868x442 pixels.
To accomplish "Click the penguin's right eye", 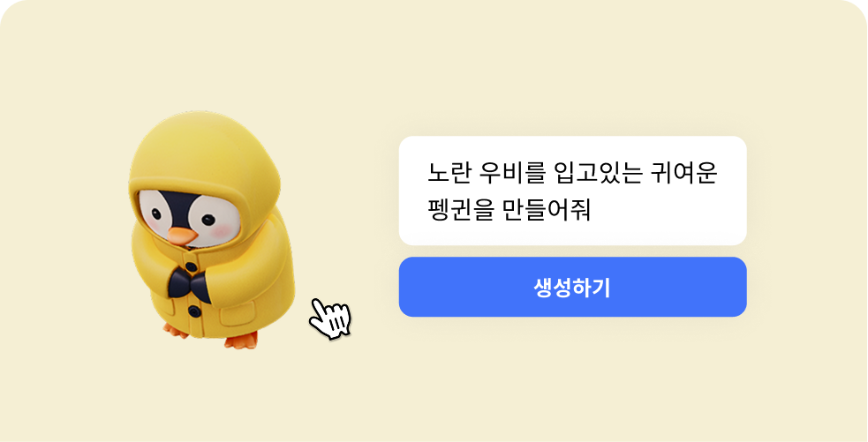I will pos(208,221).
